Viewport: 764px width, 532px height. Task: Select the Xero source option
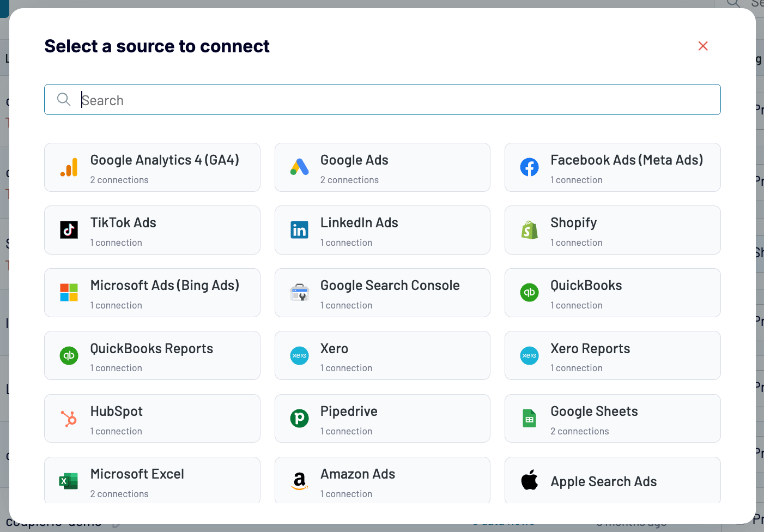[382, 355]
